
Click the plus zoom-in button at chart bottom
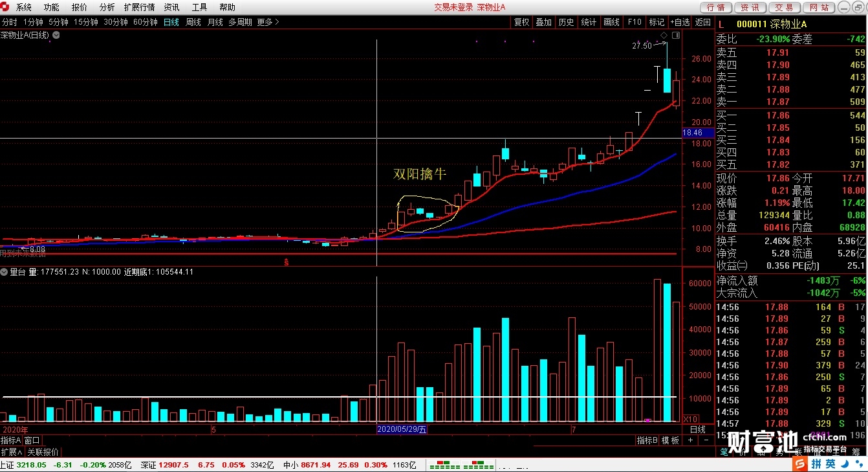(x=690, y=440)
